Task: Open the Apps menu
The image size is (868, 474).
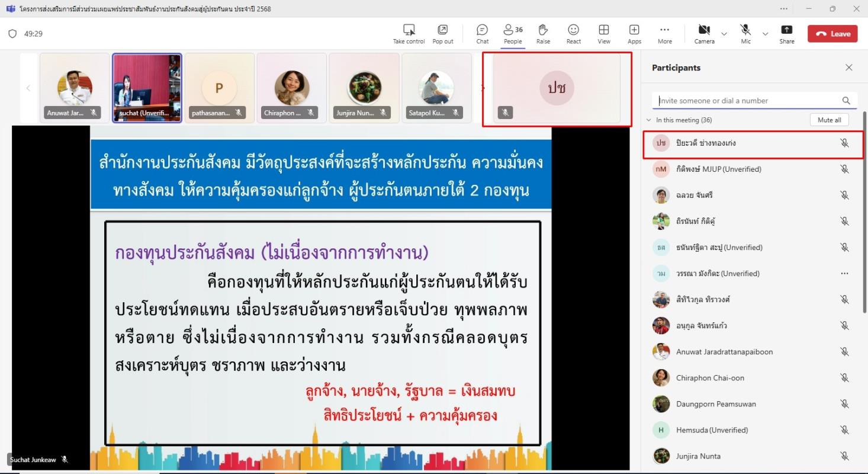Action: [634, 34]
